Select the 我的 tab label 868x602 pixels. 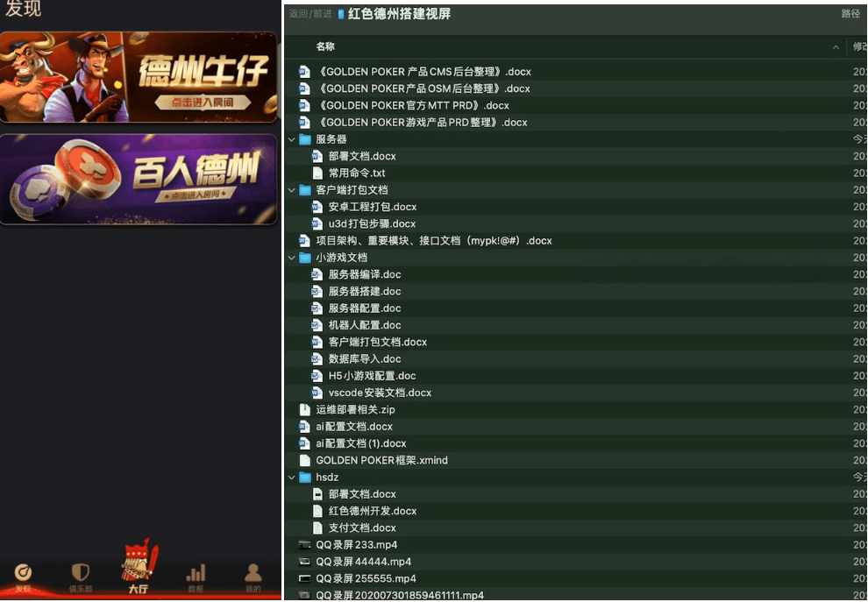point(253,589)
